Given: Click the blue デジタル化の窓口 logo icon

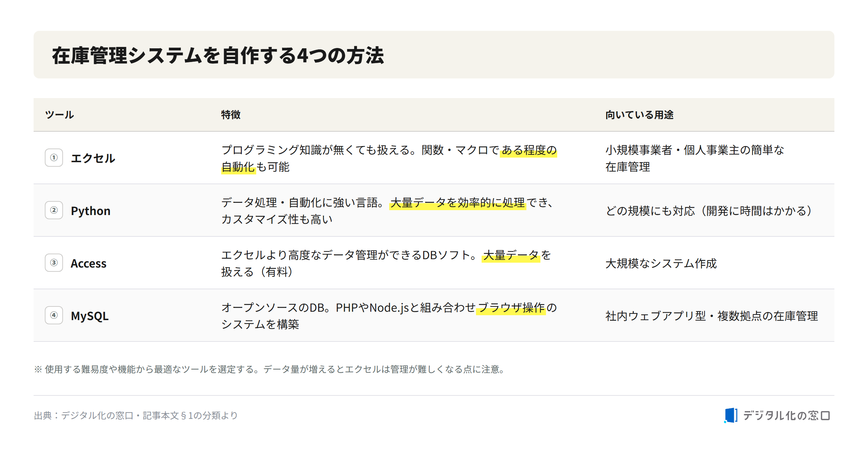Looking at the screenshot, I should [x=731, y=415].
